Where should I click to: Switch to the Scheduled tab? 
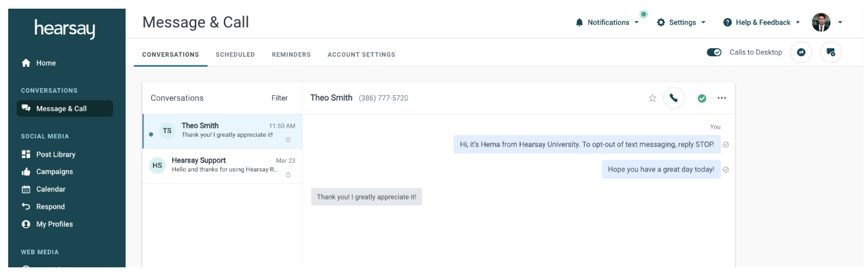coord(235,54)
